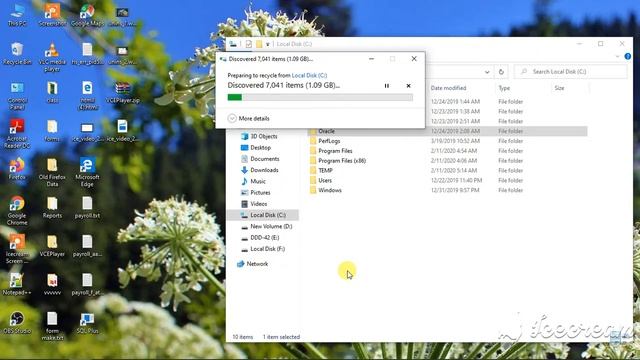The width and height of the screenshot is (640, 360).
Task: Click the Google Chrome desktop icon
Action: [x=17, y=210]
